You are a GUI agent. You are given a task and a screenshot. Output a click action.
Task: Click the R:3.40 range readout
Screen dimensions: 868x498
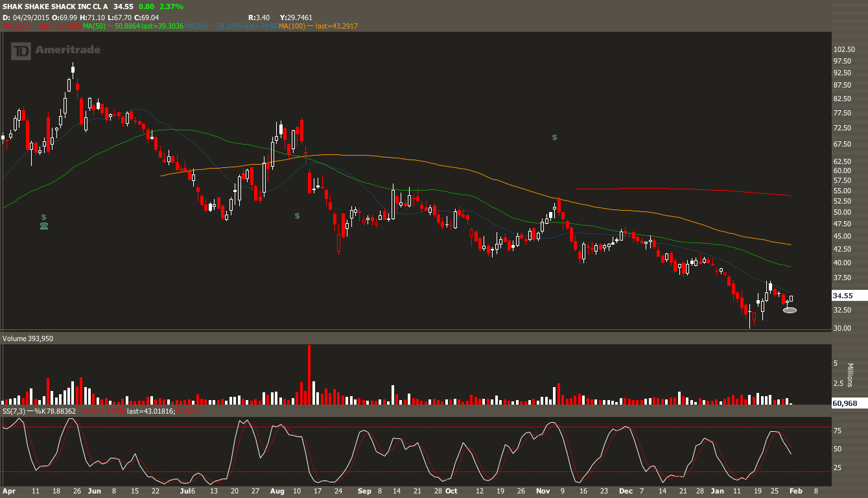pos(259,16)
